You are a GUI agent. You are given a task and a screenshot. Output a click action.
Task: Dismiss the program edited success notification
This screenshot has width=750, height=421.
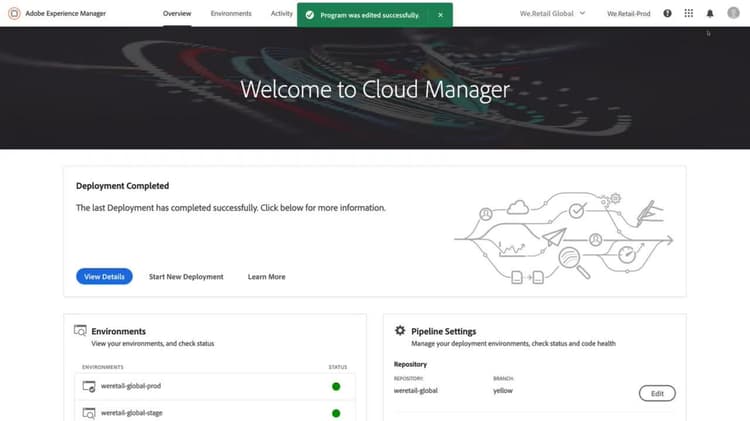[441, 15]
